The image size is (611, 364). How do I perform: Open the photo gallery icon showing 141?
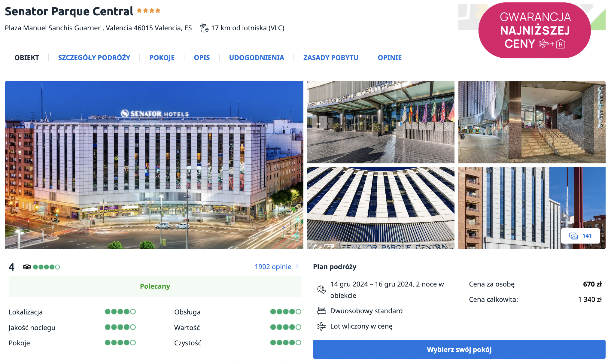580,236
